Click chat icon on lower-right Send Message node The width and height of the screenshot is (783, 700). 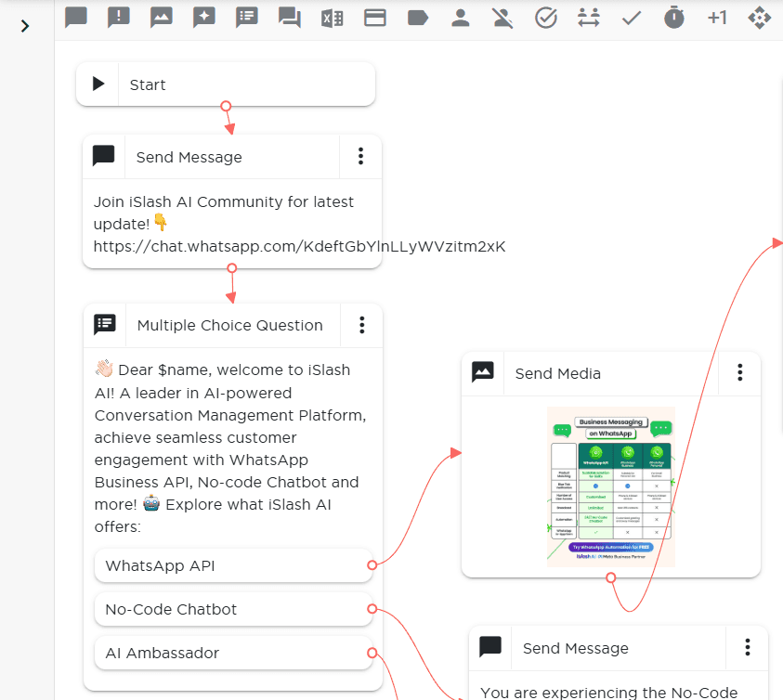point(490,646)
